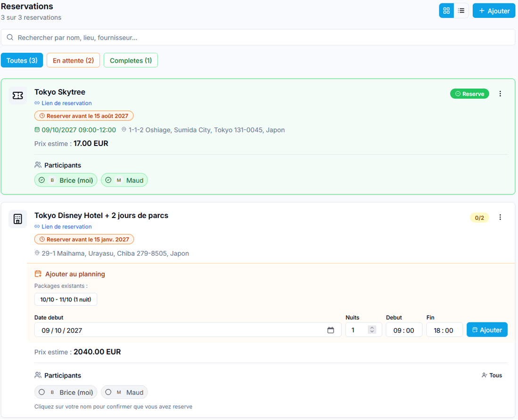The width and height of the screenshot is (518, 420).
Task: Click the calendar icon beside 09/10/2027 09:00-12:00
Action: coord(37,129)
